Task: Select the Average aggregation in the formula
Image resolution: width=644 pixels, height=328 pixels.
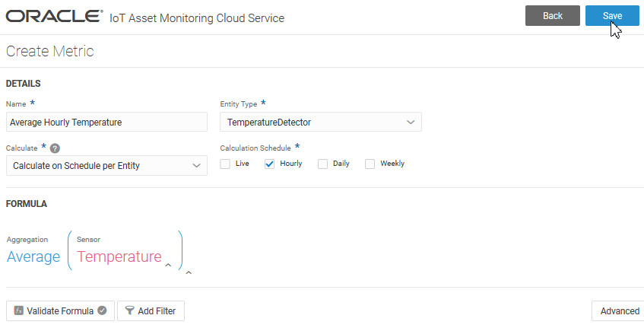Action: [x=33, y=256]
